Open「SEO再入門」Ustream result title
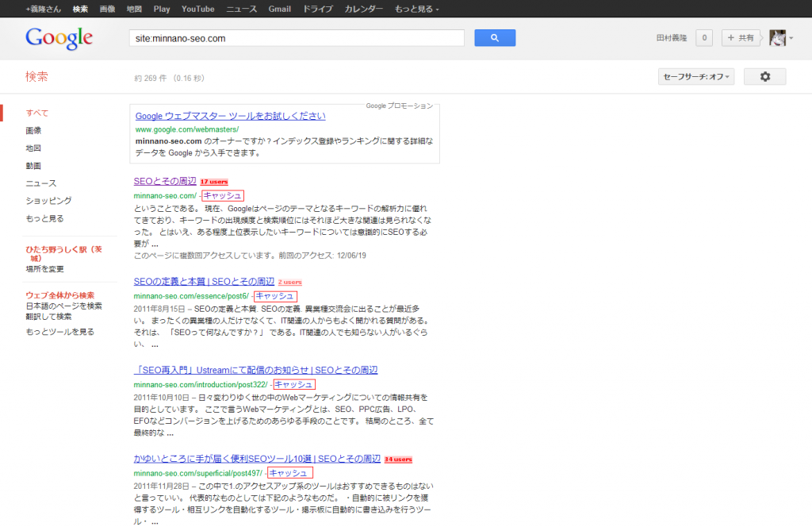This screenshot has height=527, width=812. [255, 371]
